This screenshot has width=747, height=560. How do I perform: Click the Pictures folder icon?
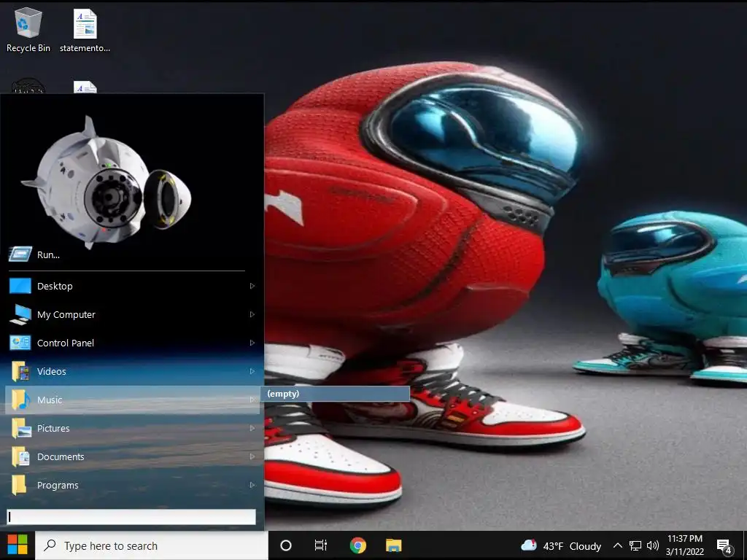[21, 428]
